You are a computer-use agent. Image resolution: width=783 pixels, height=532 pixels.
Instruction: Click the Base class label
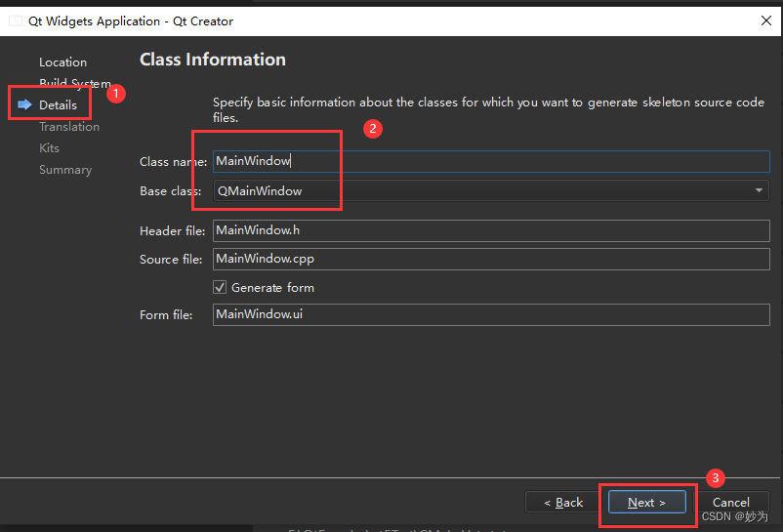tap(170, 191)
